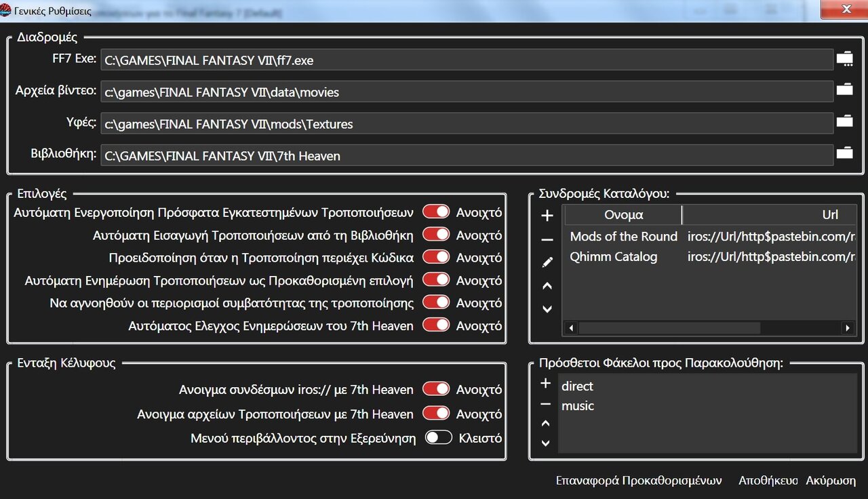Click the Βιβλιοθήκη path field
868x499 pixels.
click(x=467, y=155)
